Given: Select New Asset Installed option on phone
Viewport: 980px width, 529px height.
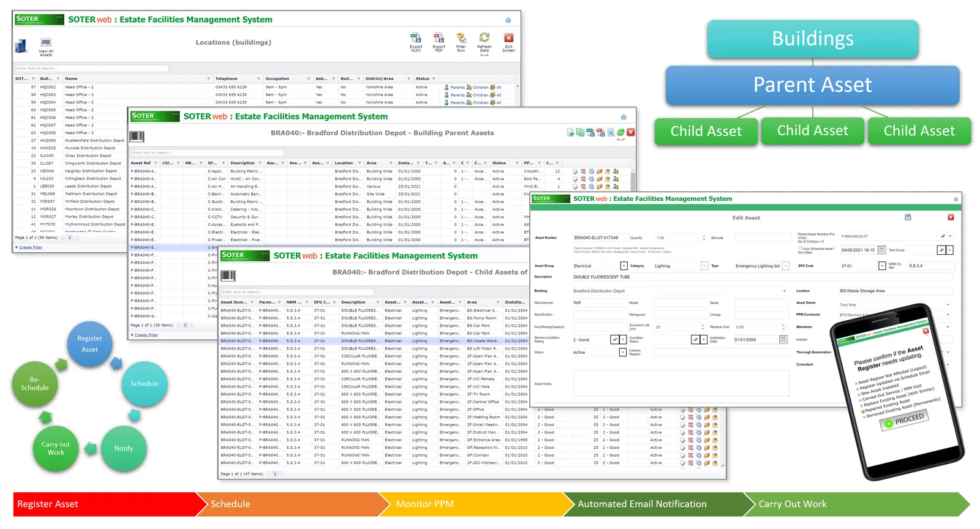Looking at the screenshot, I should point(880,389).
